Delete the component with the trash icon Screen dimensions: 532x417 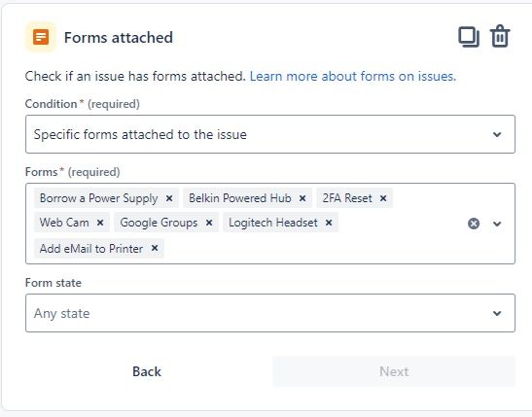pos(500,36)
